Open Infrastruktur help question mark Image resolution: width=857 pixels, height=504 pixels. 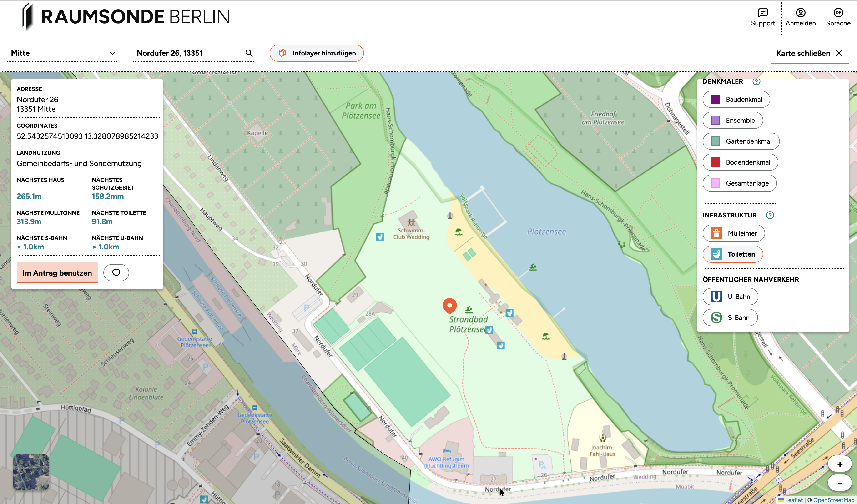[x=770, y=215]
